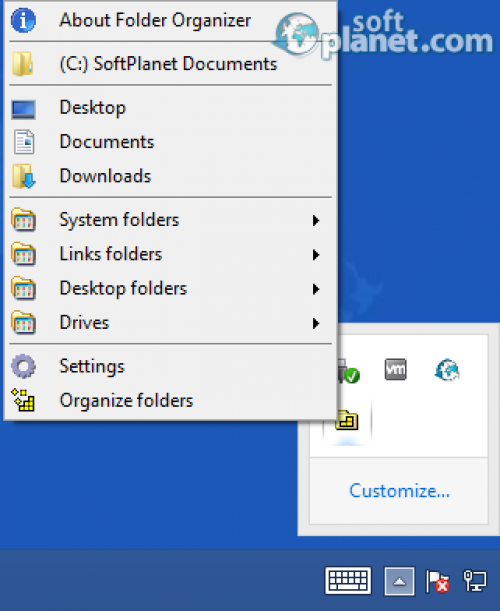Open the Customize... notification icons link

(x=399, y=491)
